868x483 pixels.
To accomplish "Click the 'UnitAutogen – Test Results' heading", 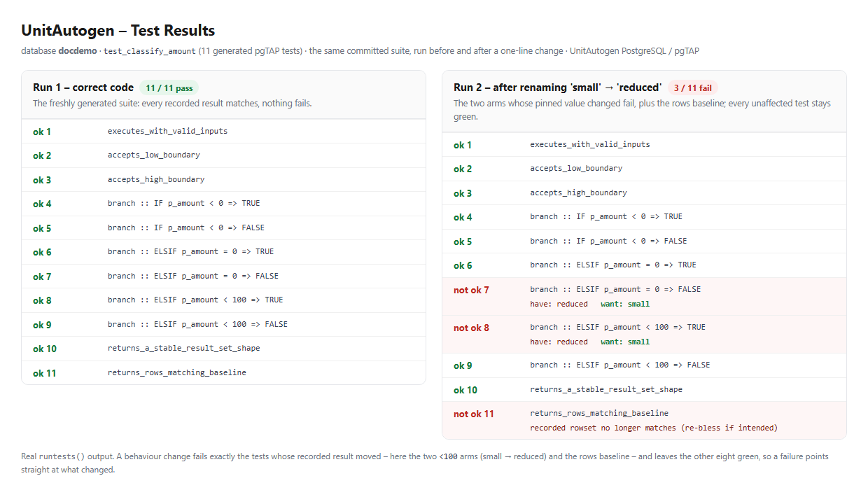I will (x=118, y=31).
